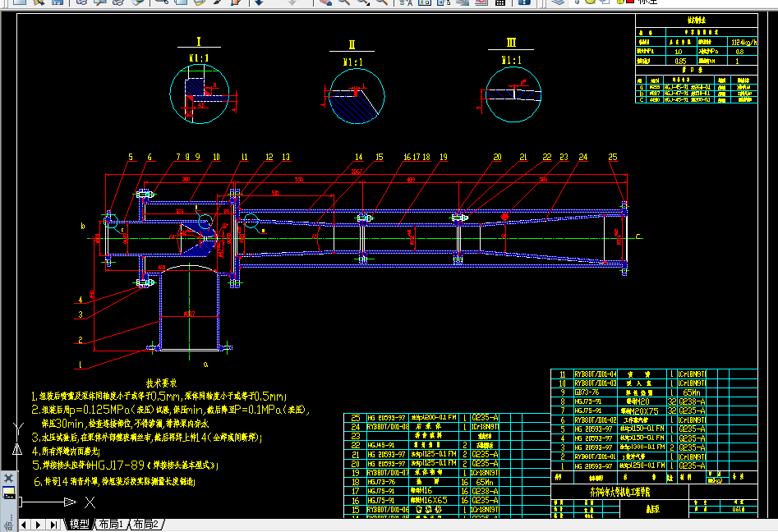This screenshot has height=532, width=778.
Task: Select technical requirement line 5 HGJ17-89
Action: (x=126, y=465)
